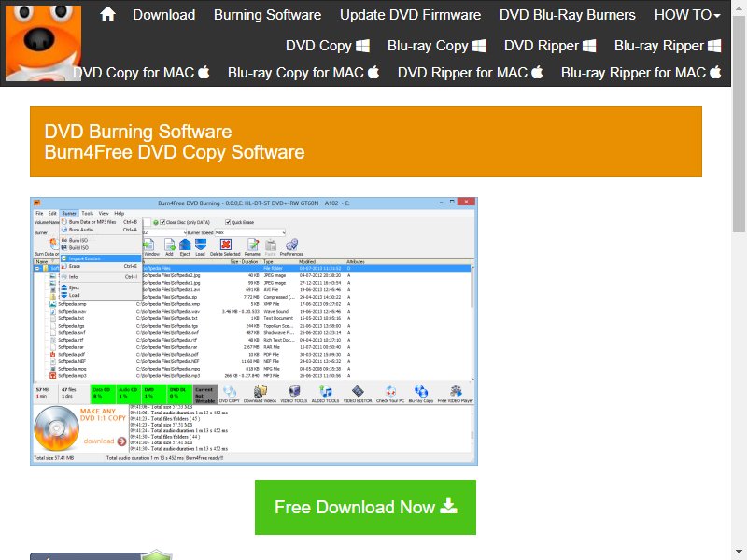Go to the site home via house icon
The height and width of the screenshot is (560, 747).
(x=107, y=14)
